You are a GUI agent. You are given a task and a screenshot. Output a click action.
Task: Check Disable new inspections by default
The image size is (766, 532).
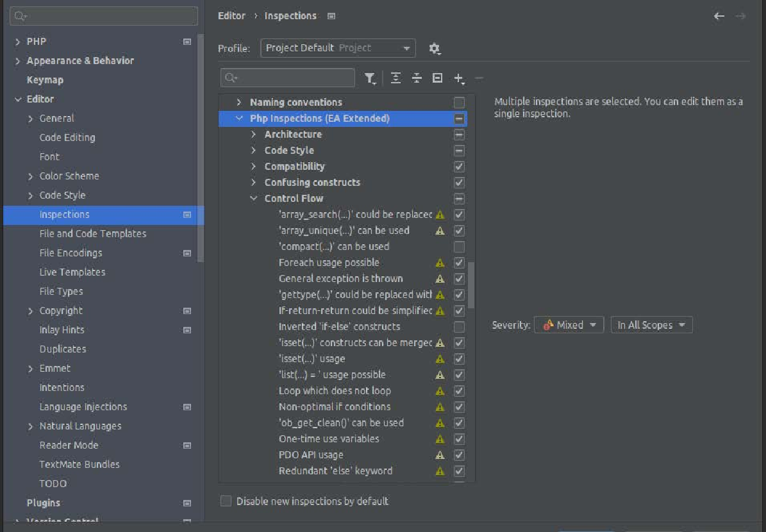(x=226, y=501)
